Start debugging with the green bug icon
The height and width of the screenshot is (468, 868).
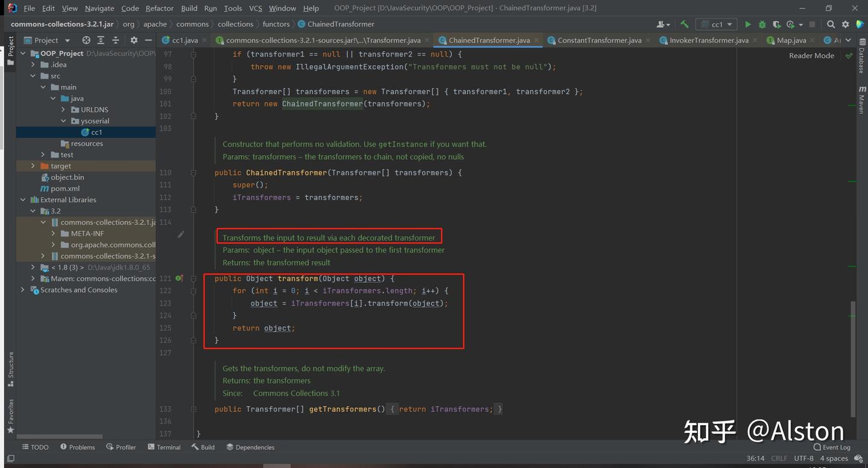(762, 24)
